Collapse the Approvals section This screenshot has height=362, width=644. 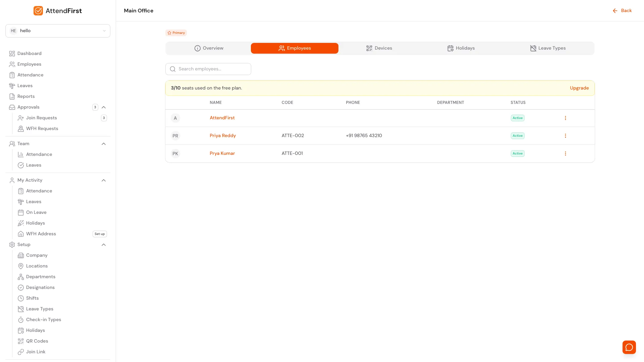[x=104, y=107]
